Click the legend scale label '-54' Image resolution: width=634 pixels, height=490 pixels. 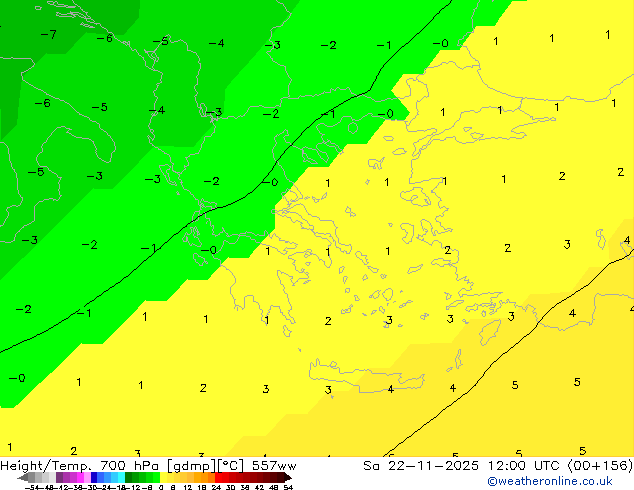click(x=32, y=487)
